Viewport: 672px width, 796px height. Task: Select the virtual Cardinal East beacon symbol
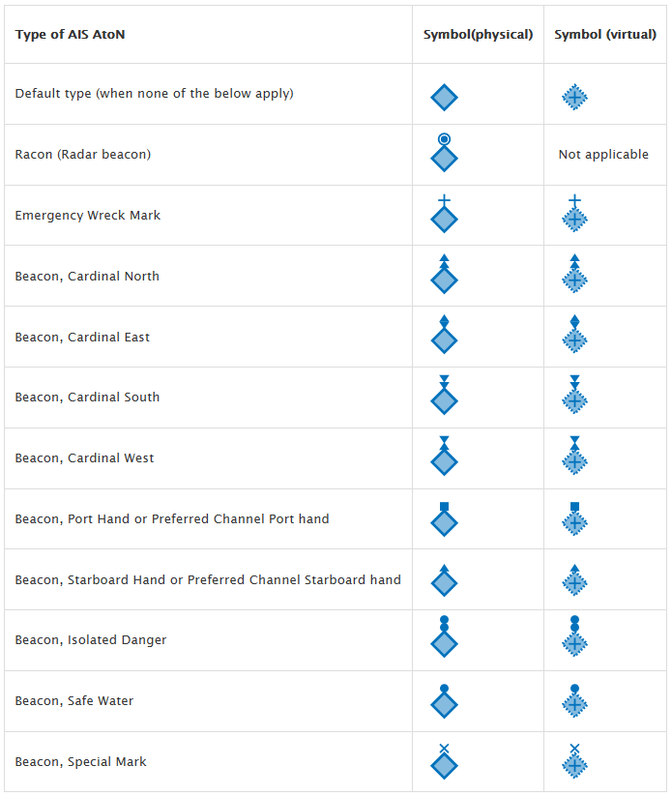tap(574, 334)
